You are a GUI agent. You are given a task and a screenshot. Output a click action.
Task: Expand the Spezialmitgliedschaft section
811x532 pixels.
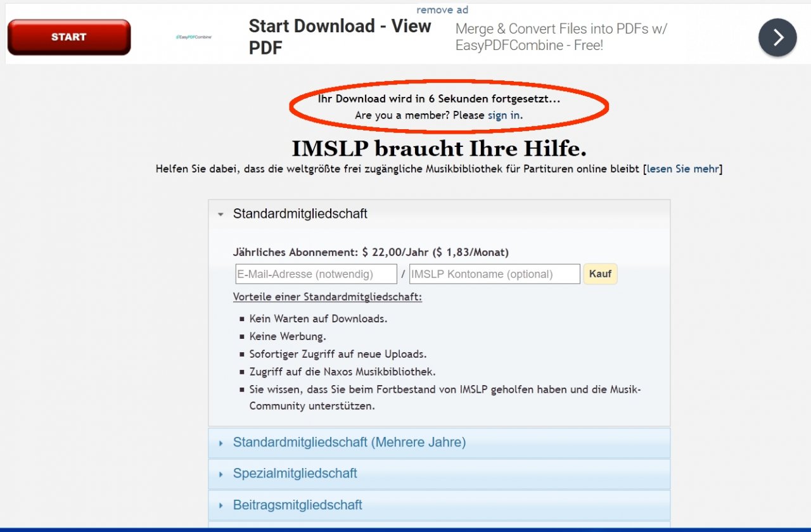[x=439, y=474]
